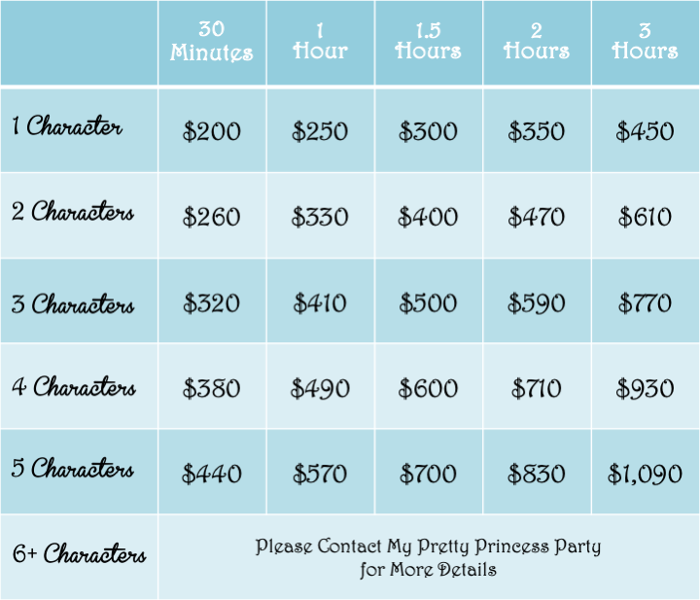This screenshot has height=600, width=700.
Task: Select the 5 Characters row label
Action: point(73,468)
